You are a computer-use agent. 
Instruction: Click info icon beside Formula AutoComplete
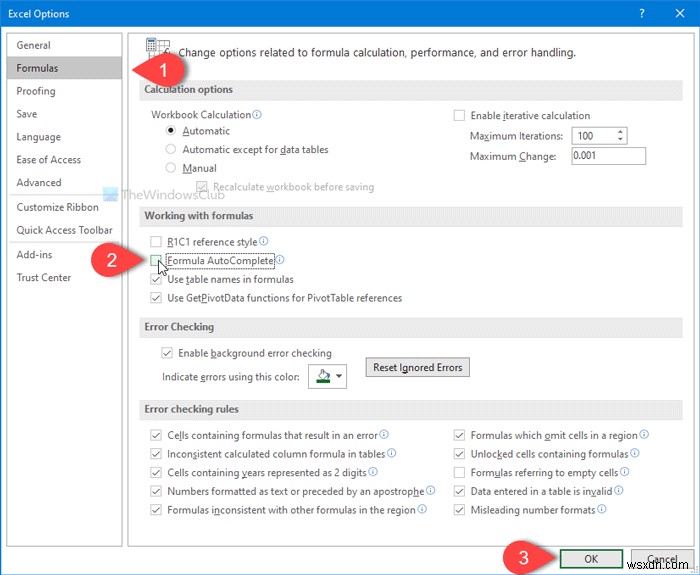coord(280,260)
